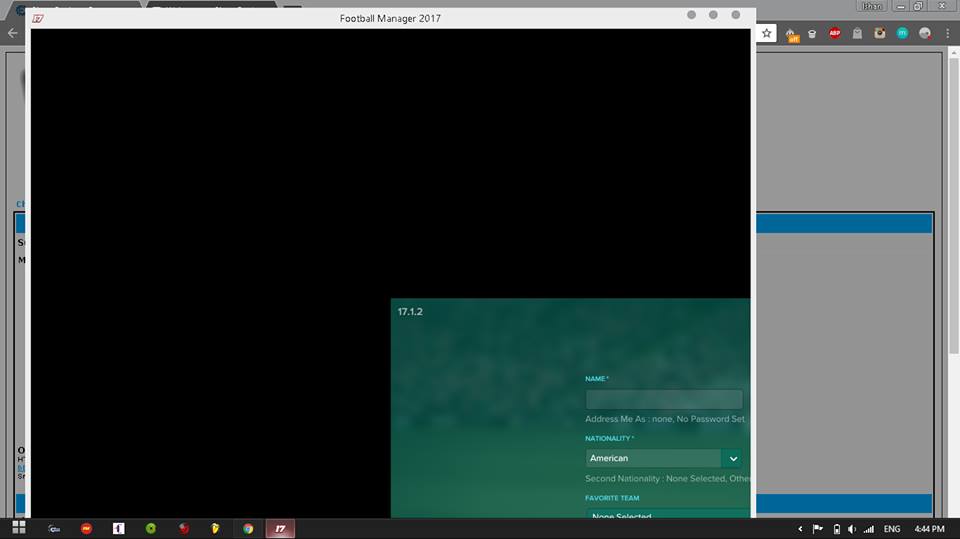The image size is (960, 539).
Task: Bookmark this page with the star icon
Action: (767, 33)
